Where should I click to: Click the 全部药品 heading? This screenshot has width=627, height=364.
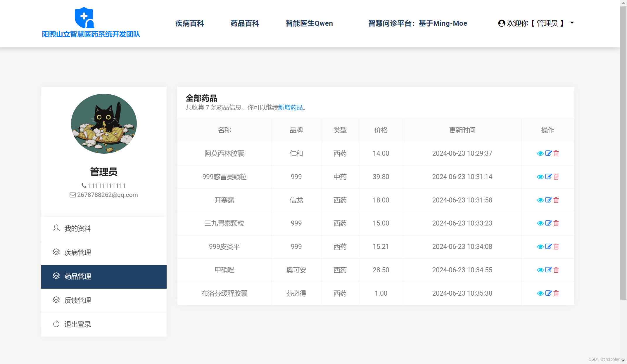pos(201,98)
